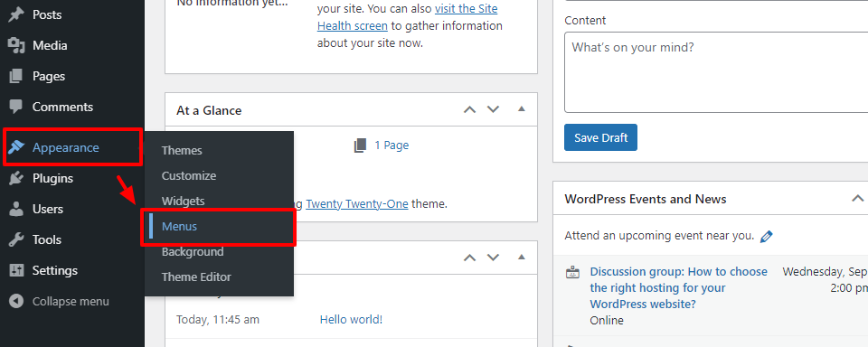Click the Plugins plug icon
868x347 pixels.
click(16, 178)
